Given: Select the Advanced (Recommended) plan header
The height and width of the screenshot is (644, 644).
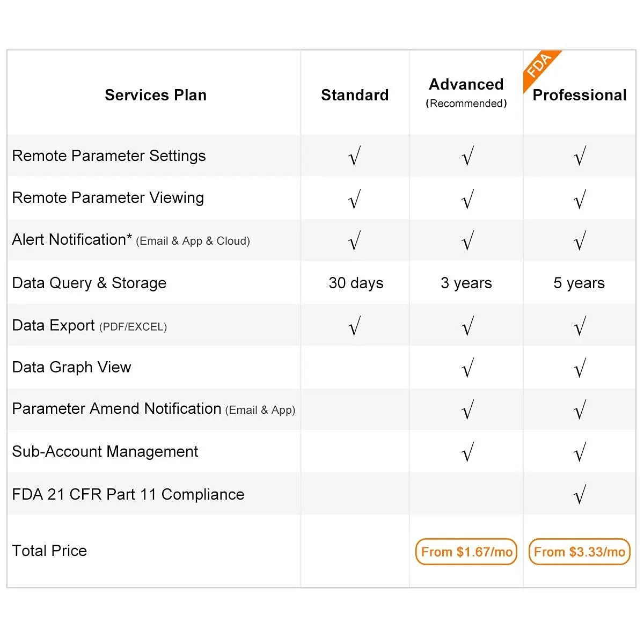Looking at the screenshot, I should [x=466, y=91].
